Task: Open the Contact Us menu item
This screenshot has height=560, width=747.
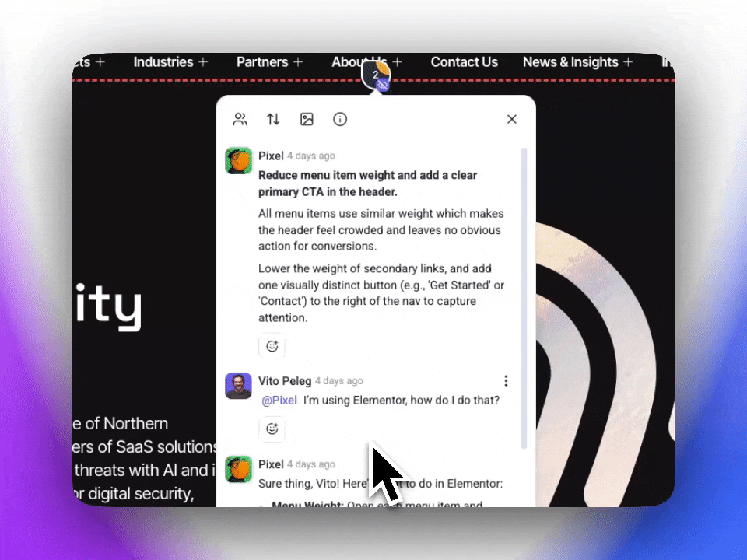Action: point(464,62)
